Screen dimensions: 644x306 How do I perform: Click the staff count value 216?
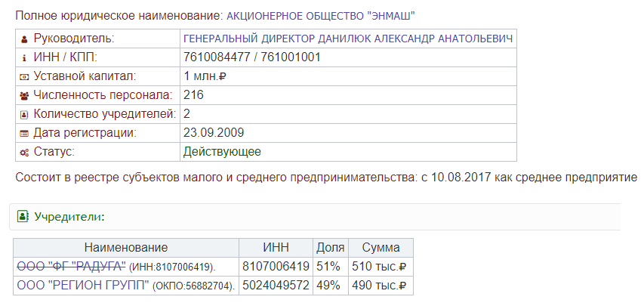click(x=193, y=95)
